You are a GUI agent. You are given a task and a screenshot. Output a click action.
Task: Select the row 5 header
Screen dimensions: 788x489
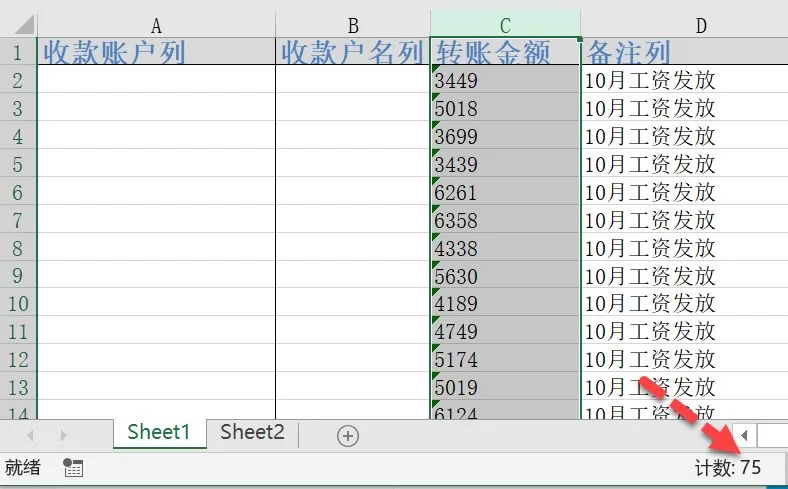point(18,164)
